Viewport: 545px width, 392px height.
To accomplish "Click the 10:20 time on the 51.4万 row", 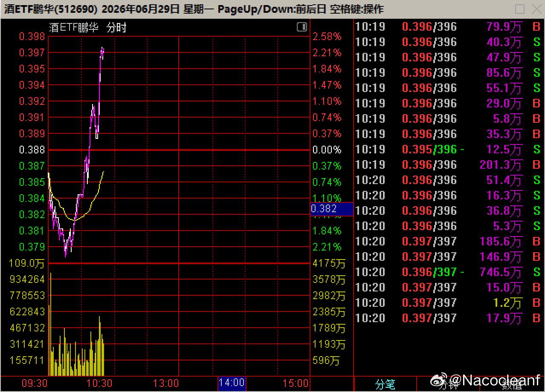I will [370, 180].
